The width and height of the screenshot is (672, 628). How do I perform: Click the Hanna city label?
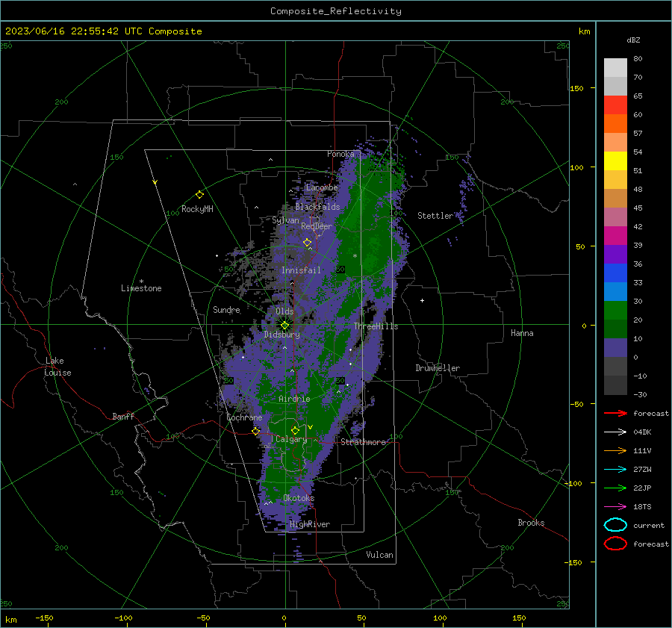click(522, 333)
